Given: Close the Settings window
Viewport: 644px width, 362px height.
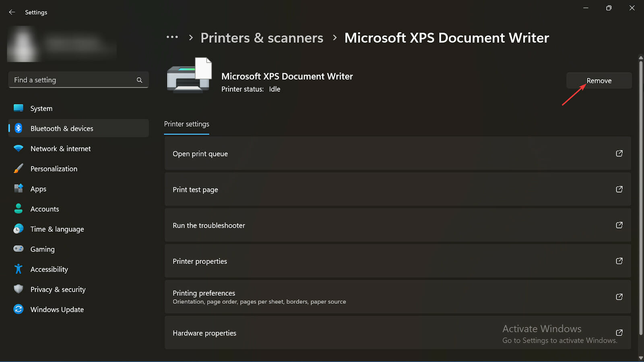Looking at the screenshot, I should [632, 8].
